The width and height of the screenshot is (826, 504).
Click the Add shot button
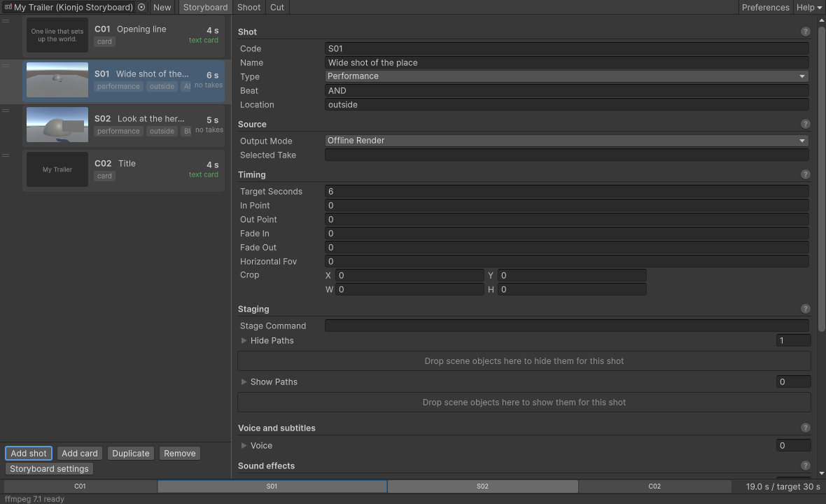[x=29, y=454]
